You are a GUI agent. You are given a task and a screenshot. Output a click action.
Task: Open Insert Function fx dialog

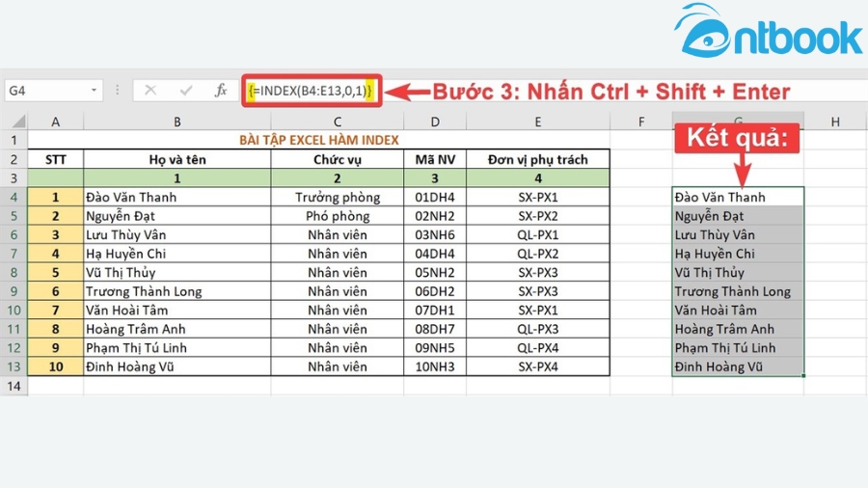[x=221, y=91]
